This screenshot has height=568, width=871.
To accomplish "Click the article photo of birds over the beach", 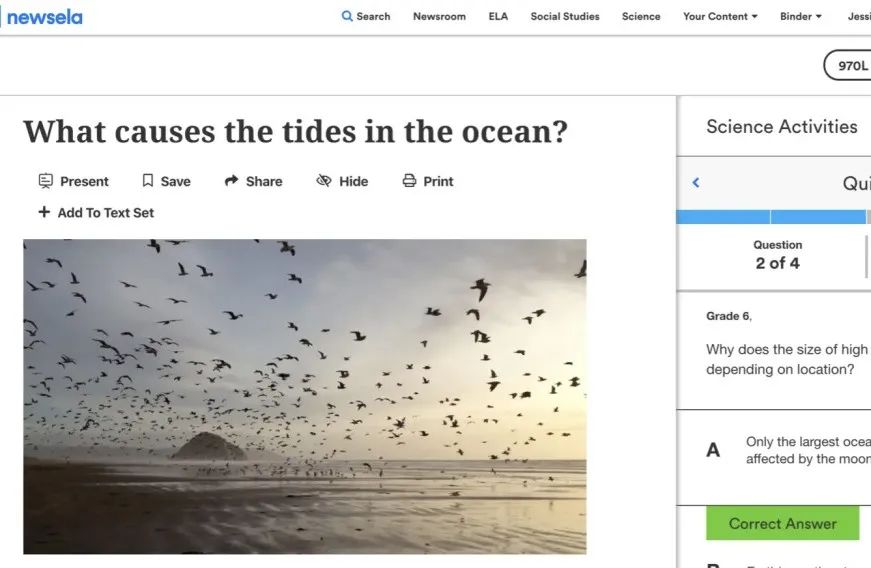I will click(x=305, y=396).
